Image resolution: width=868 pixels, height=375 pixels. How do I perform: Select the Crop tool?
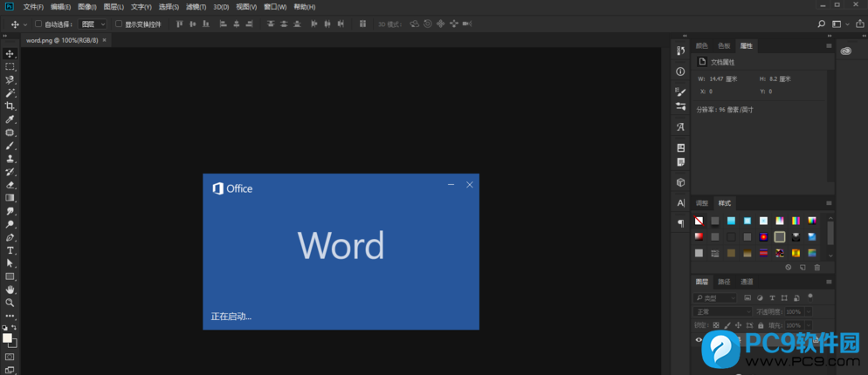tap(10, 106)
